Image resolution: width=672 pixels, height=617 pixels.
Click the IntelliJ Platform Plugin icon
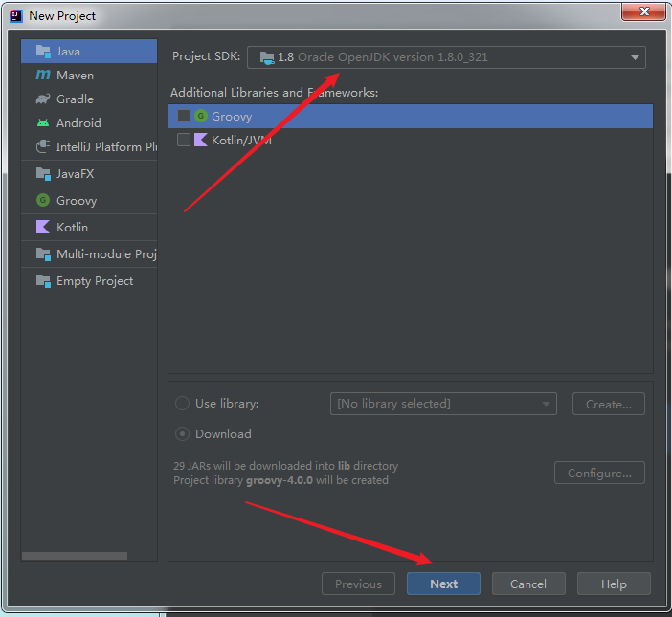[43, 147]
